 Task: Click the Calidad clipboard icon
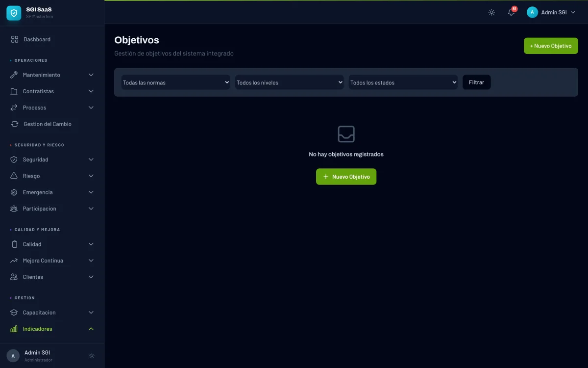coord(14,244)
